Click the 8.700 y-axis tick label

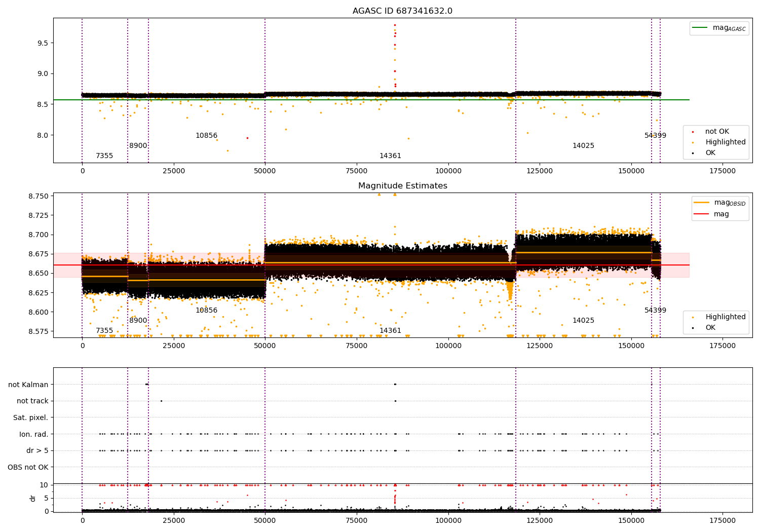[x=39, y=235]
